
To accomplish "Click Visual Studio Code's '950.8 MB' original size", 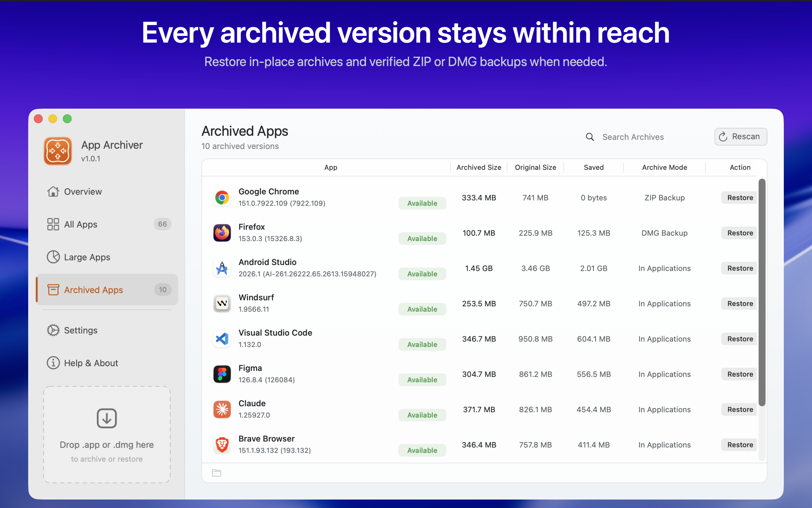I will click(535, 339).
